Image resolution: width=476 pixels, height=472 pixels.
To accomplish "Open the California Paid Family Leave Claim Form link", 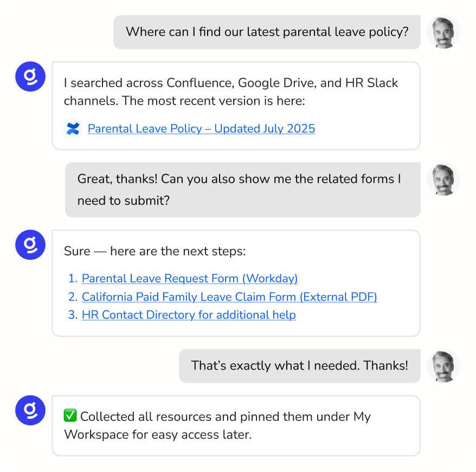I will tap(229, 297).
